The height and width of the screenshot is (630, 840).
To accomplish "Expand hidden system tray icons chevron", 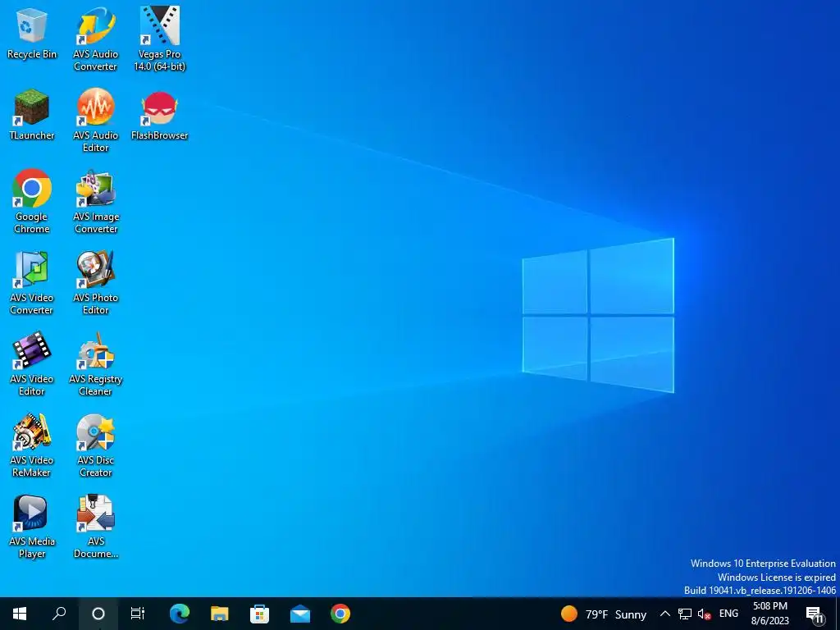I will click(x=664, y=614).
